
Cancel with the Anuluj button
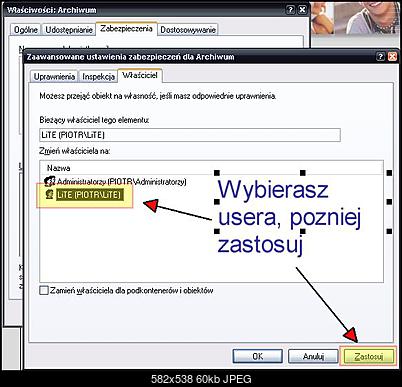click(x=313, y=356)
